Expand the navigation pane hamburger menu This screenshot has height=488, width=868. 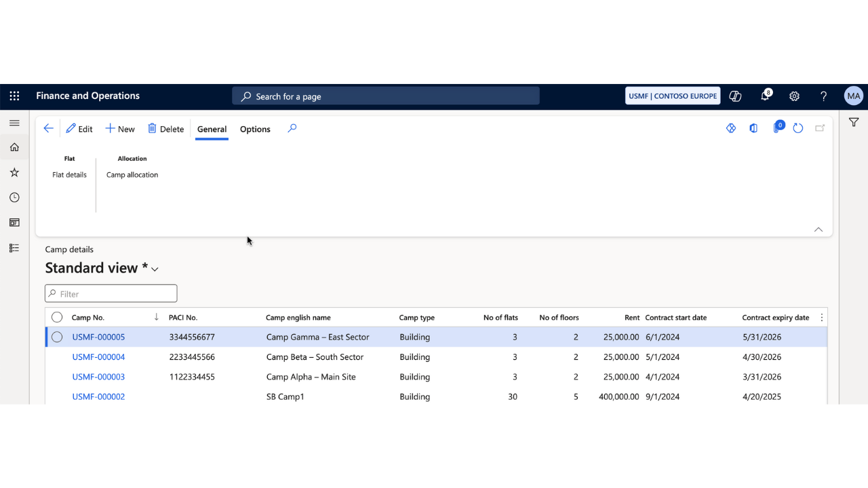point(14,123)
